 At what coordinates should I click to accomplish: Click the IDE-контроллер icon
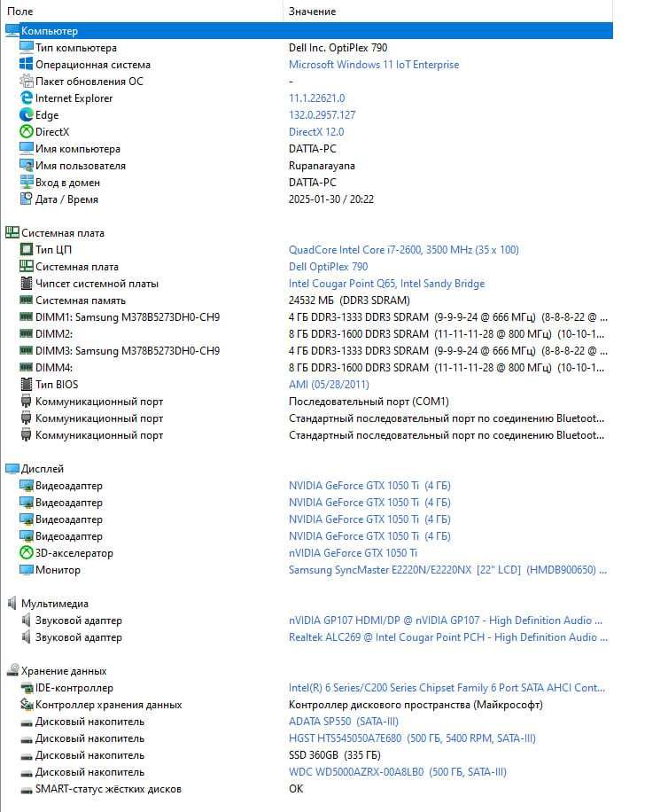click(x=26, y=688)
